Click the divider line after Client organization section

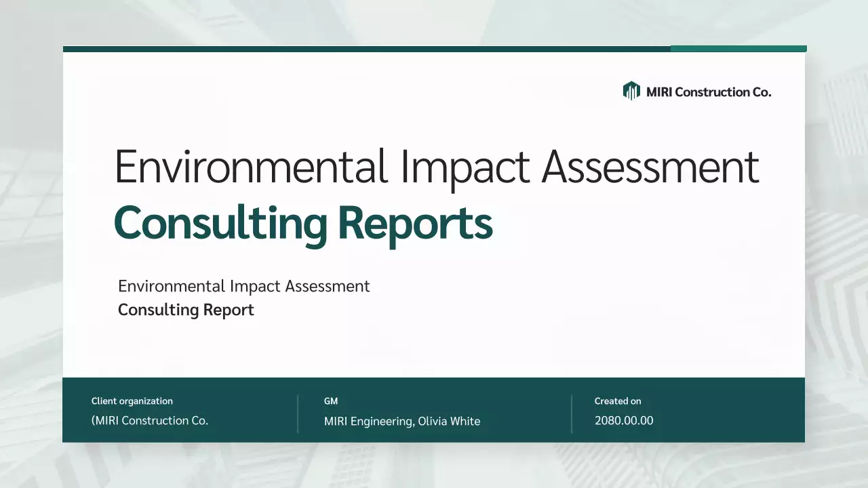(297, 413)
